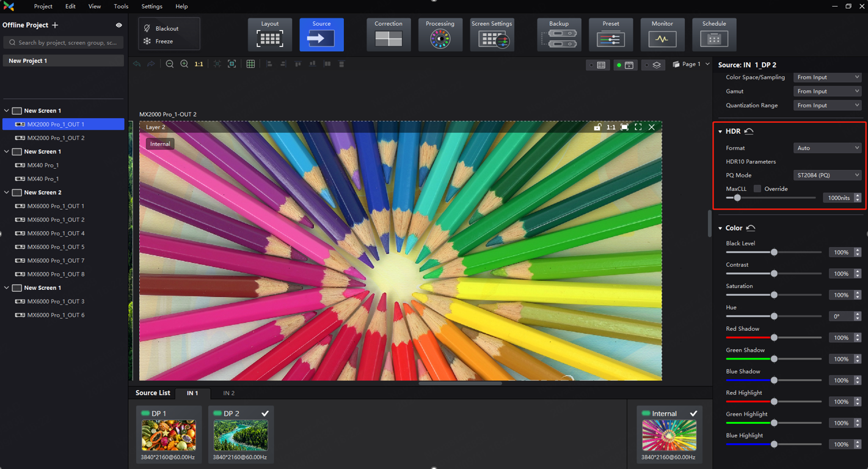Screen dimensions: 868x469
Task: Toggle the table layout view button
Action: [598, 65]
